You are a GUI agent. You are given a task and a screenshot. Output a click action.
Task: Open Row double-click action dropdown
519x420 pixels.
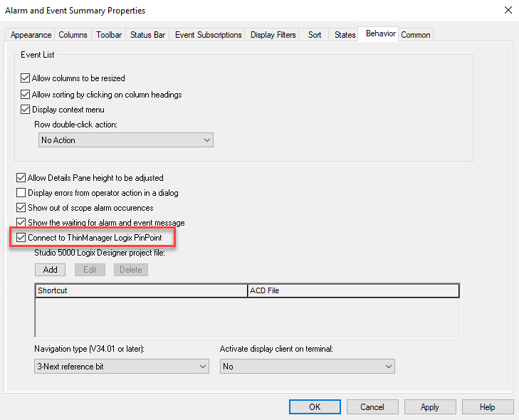[x=126, y=140]
